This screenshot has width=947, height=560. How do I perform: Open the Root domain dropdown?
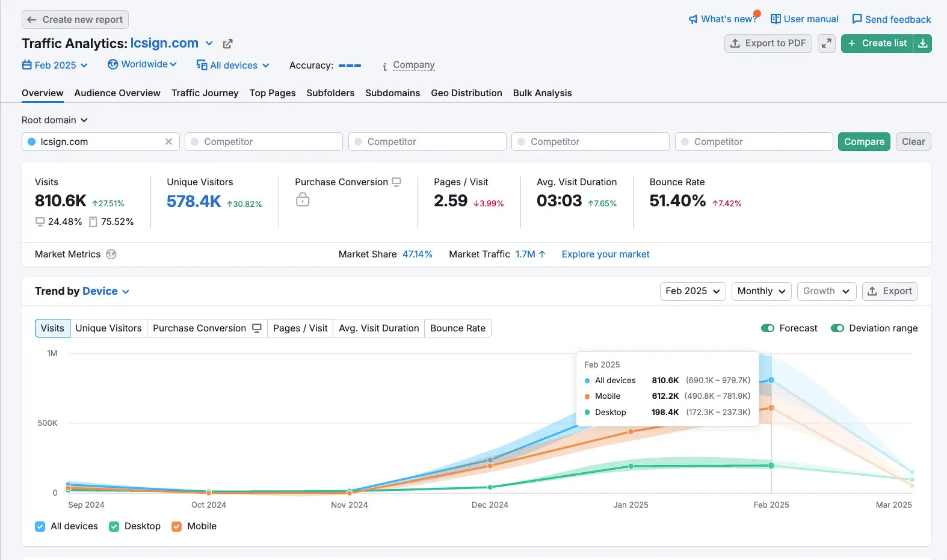(x=55, y=120)
